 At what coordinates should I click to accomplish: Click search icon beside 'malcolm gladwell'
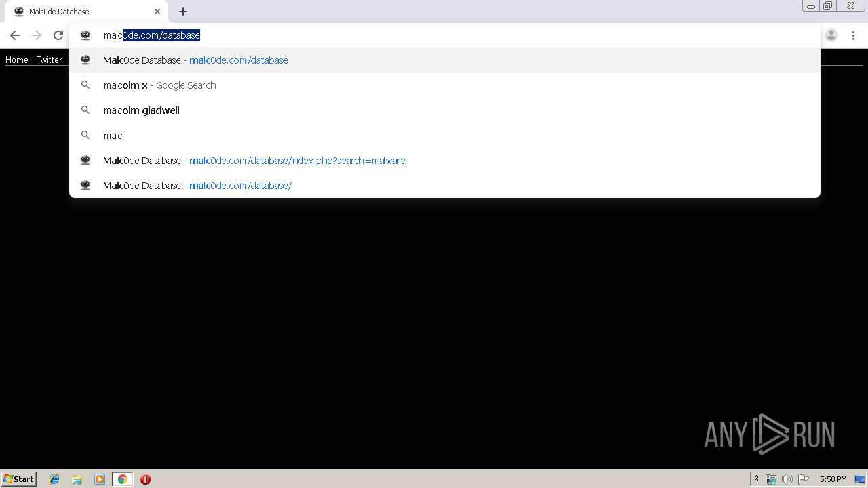[85, 110]
